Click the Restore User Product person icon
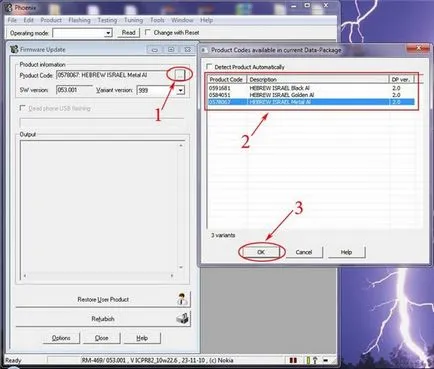Screen dimensions: 434x369 [x=182, y=299]
